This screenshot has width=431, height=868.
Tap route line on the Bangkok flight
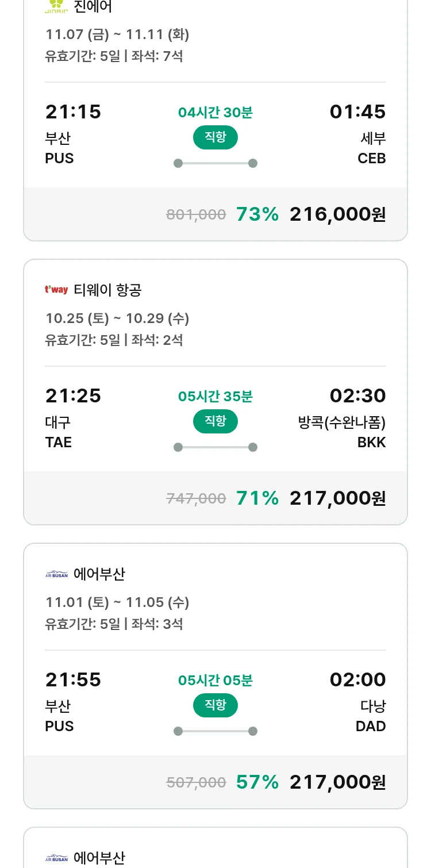[215, 447]
